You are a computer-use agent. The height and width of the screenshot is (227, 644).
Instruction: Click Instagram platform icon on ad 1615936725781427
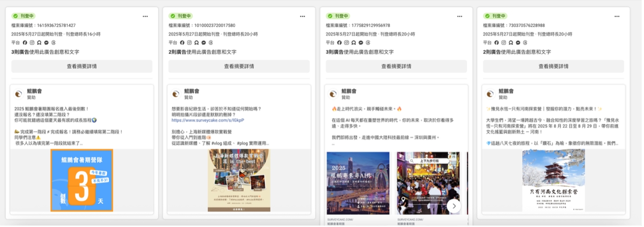coord(32,43)
